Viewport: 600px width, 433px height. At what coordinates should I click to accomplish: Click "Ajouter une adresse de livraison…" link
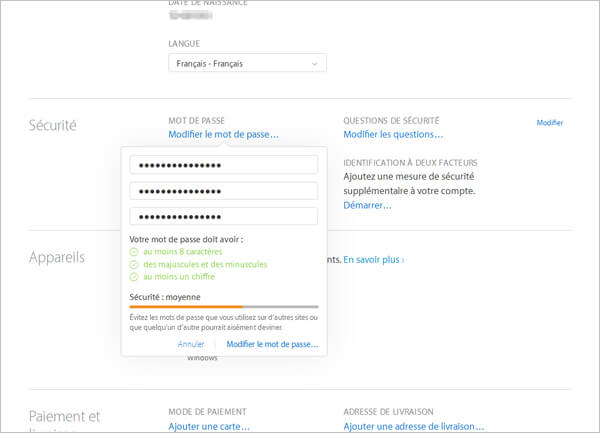(x=413, y=426)
